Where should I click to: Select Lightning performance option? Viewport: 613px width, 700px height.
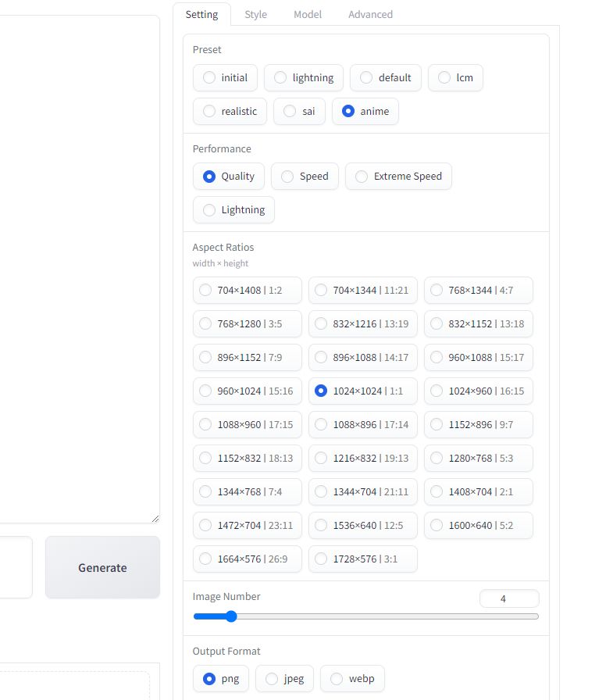tap(233, 210)
